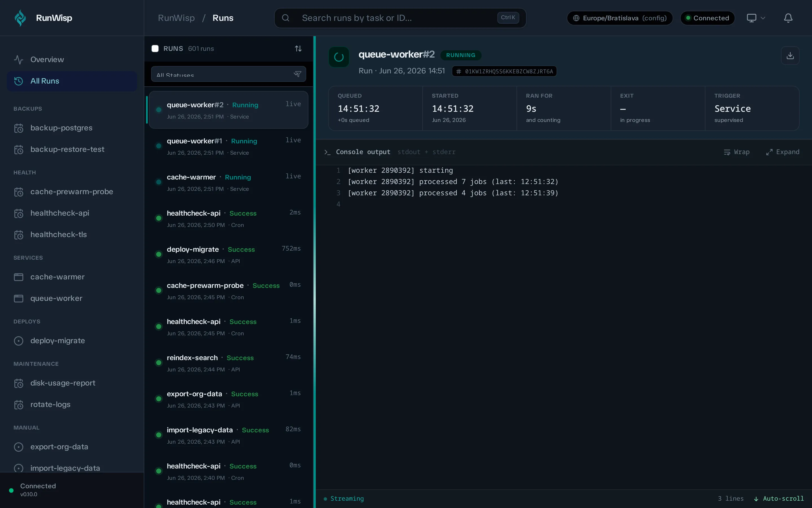
Task: Open reindex-search 74ms run
Action: 228,363
